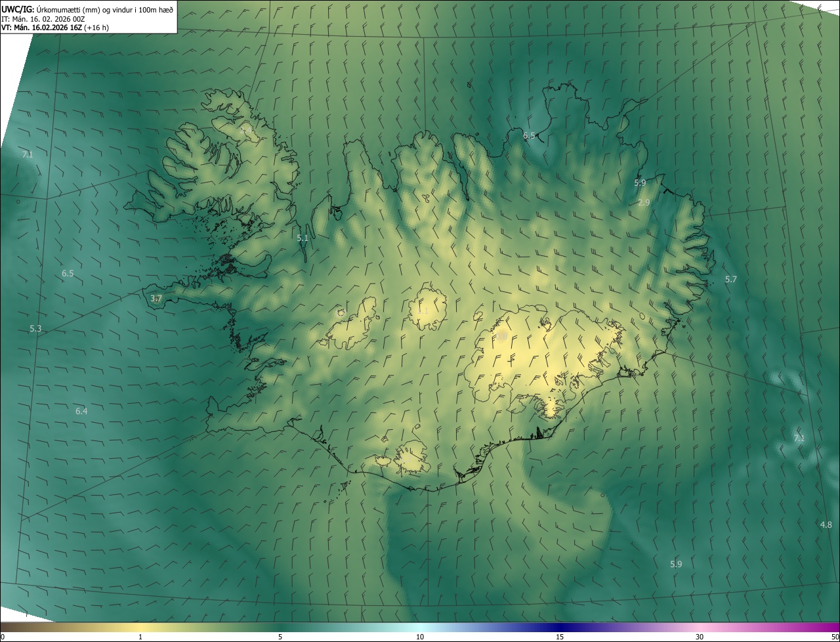Click the 2.9 value label on the map
Image resolution: width=840 pixels, height=642 pixels.
[644, 203]
